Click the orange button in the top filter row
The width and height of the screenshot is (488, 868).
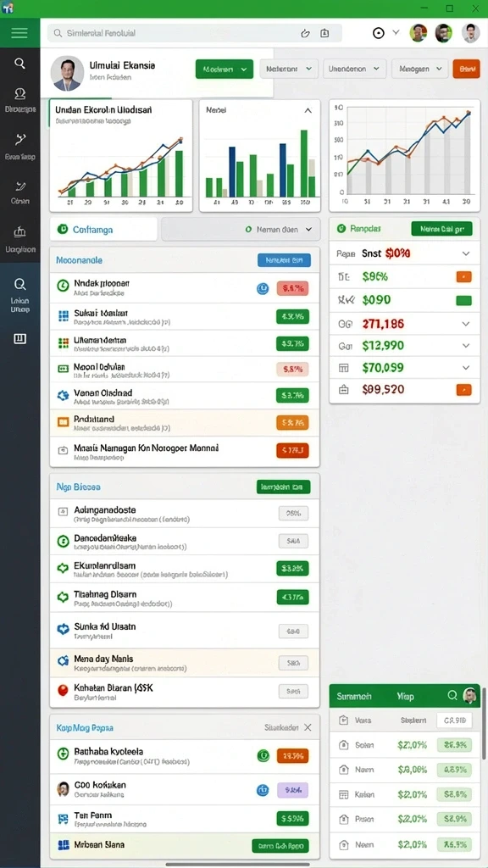pyautogui.click(x=466, y=70)
